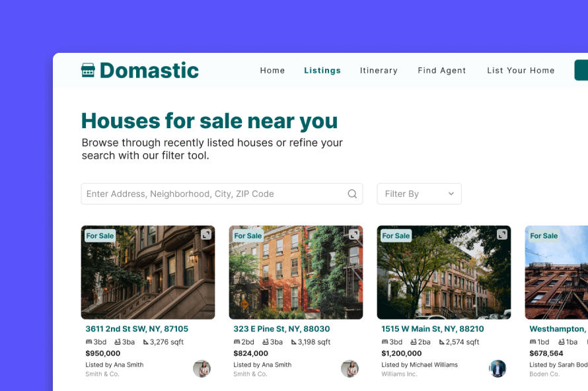The width and height of the screenshot is (588, 391).
Task: Open photo of 3611 2nd St SW brownstone
Action: pos(148,273)
